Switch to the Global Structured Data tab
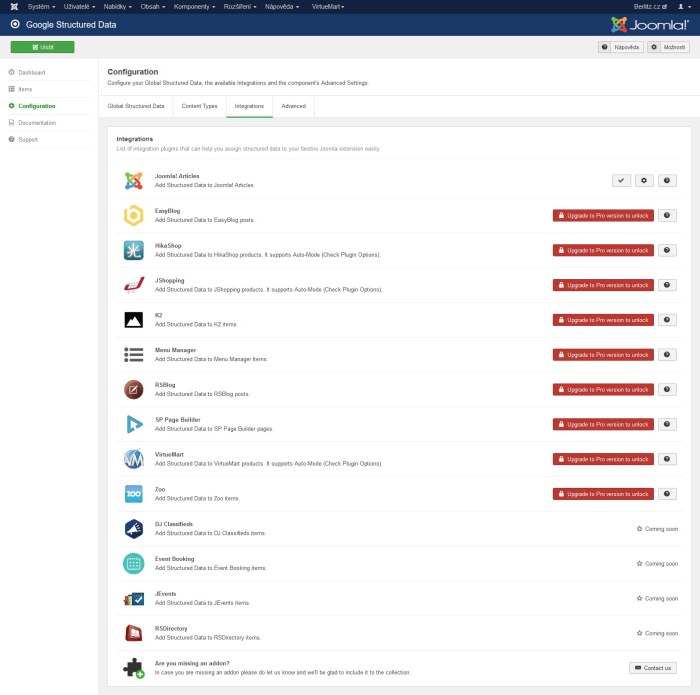Viewport: 700px width, 695px height. pos(136,105)
